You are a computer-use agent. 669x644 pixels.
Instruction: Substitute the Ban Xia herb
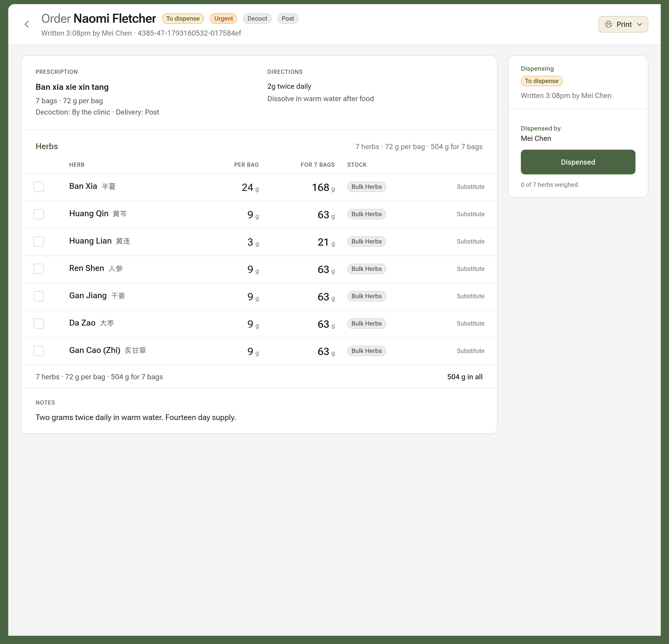[470, 187]
